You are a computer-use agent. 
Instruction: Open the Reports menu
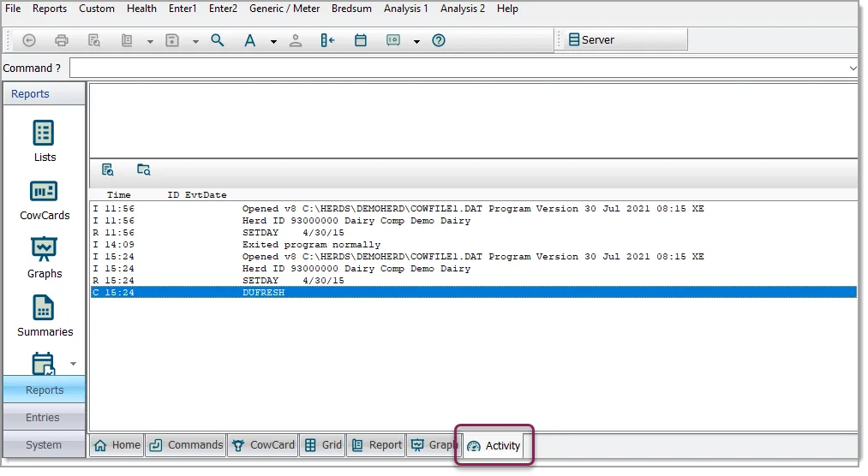[x=49, y=9]
